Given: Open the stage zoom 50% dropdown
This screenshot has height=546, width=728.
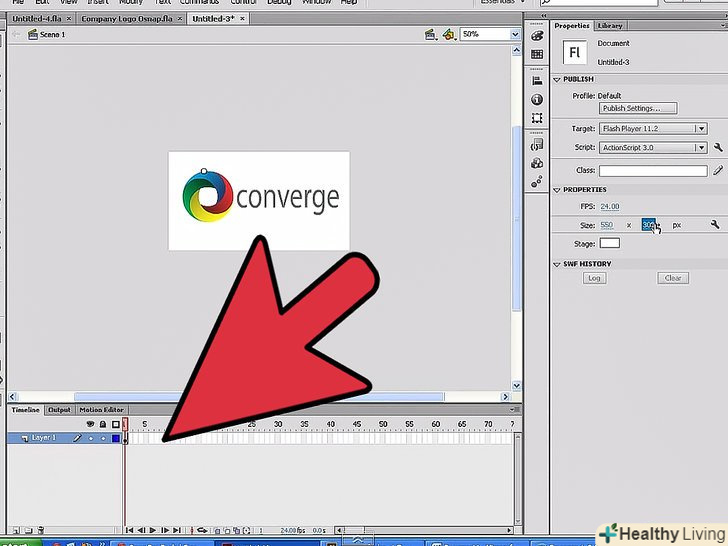Looking at the screenshot, I should (515, 34).
